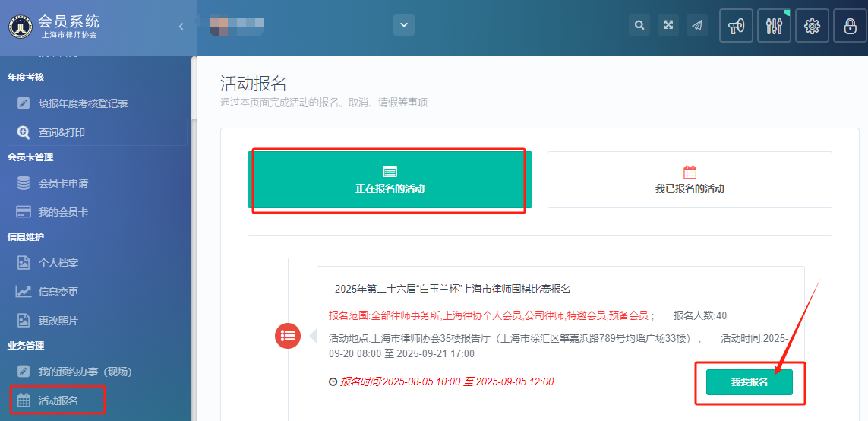Click the paper plane send icon
The width and height of the screenshot is (868, 421).
click(696, 25)
